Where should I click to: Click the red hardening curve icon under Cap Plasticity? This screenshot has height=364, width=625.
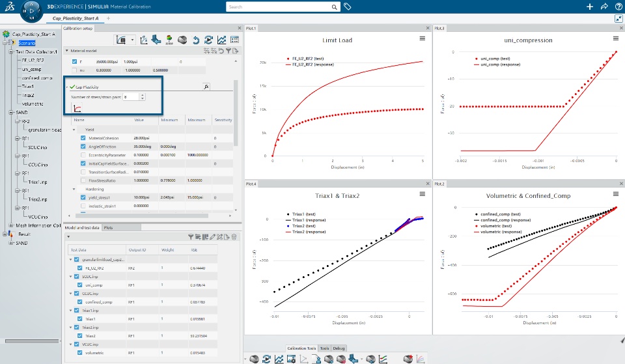click(77, 108)
